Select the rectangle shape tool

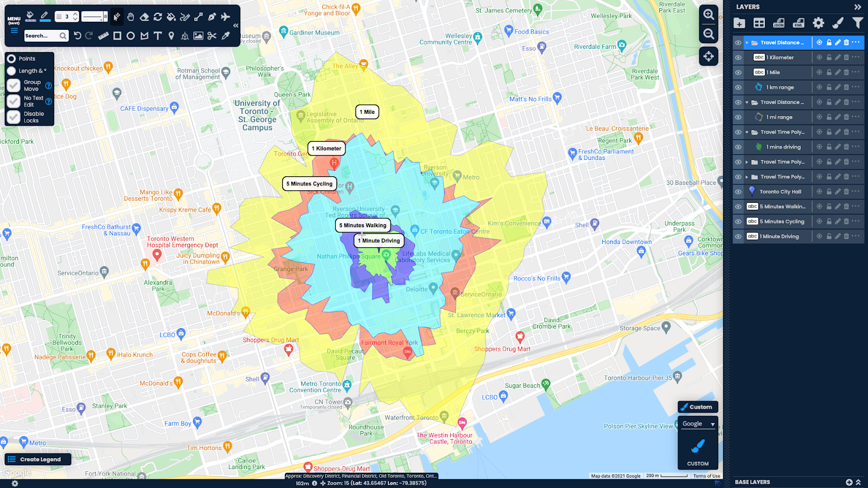coord(117,36)
